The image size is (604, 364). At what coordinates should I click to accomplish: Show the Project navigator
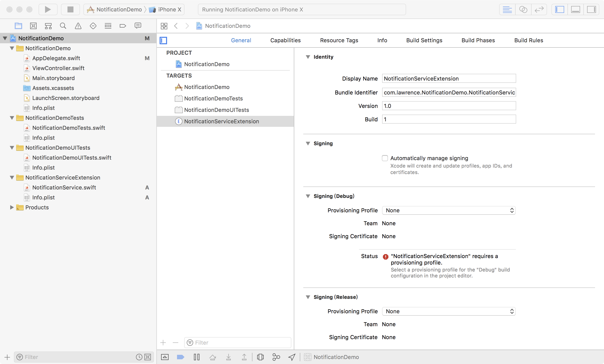[18, 26]
